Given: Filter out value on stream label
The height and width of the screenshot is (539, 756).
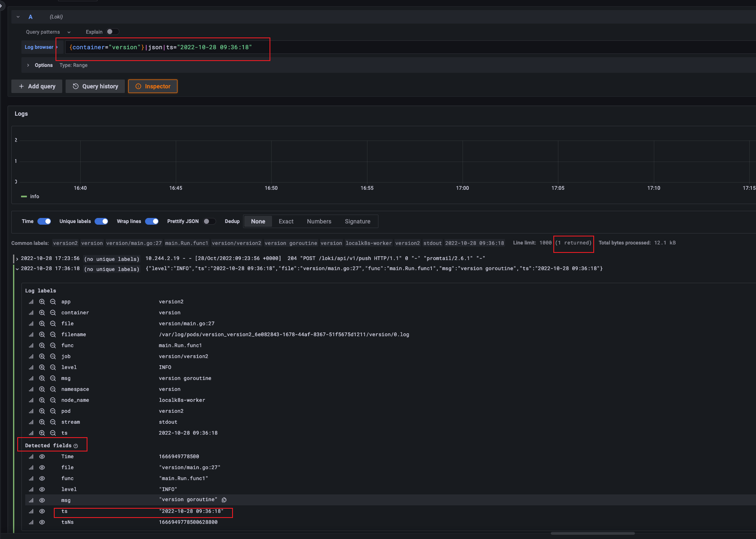Looking at the screenshot, I should click(x=53, y=422).
